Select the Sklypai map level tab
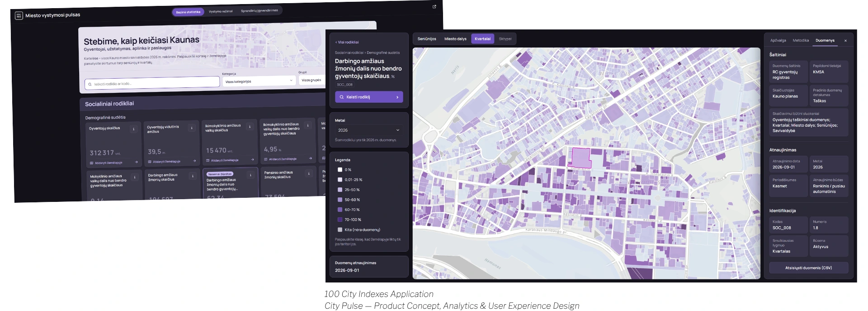Image resolution: width=868 pixels, height=311 pixels. pos(505,39)
